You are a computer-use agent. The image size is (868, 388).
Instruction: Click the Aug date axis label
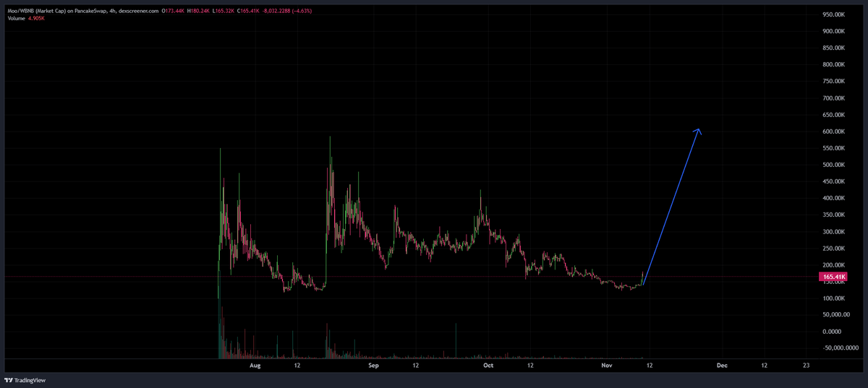click(255, 366)
